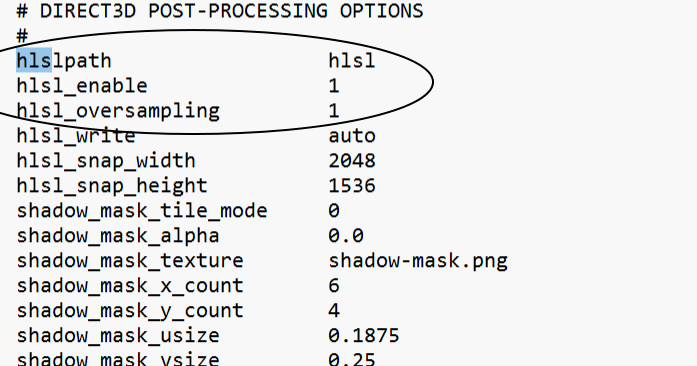Click the shadow_mask_usize value 0.1875
The image size is (697, 366).
click(364, 335)
